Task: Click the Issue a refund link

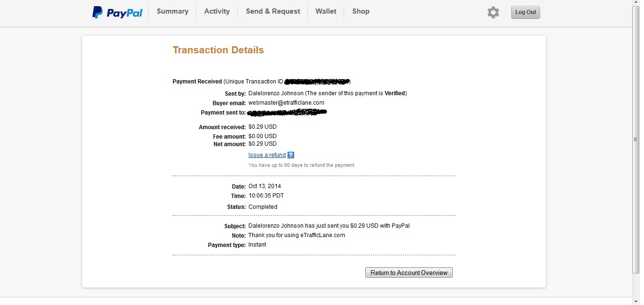Action: tap(267, 155)
